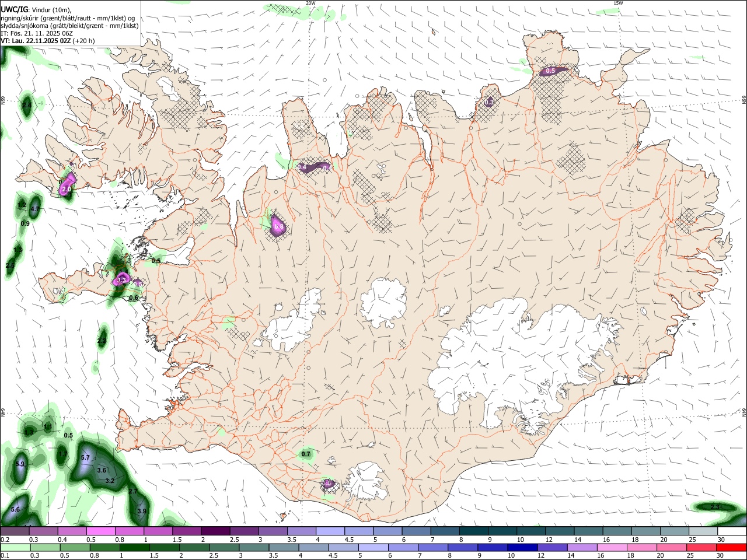Click the 0.4 snowfall value on north coast
747x560 pixels.
(x=302, y=167)
